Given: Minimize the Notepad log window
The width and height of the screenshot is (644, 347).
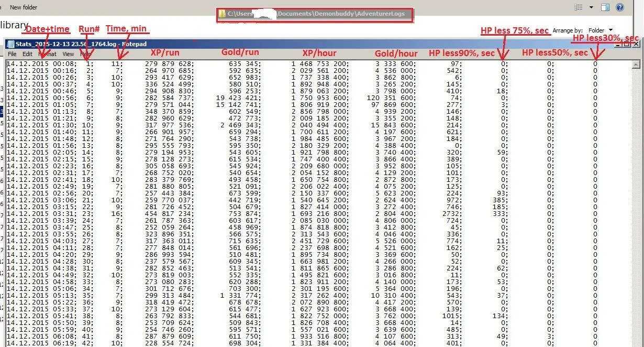Looking at the screenshot, I should (618, 45).
